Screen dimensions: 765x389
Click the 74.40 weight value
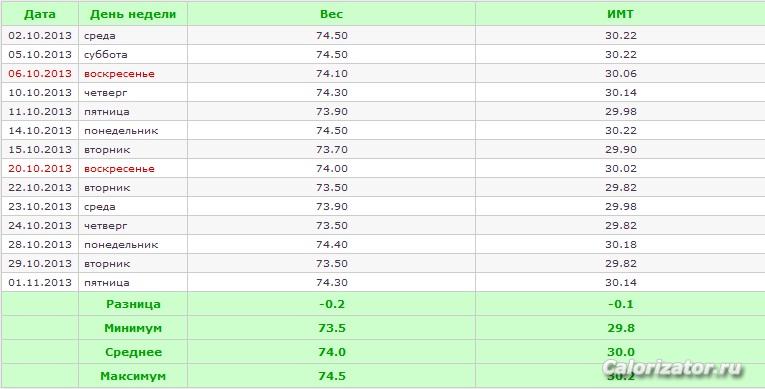332,245
